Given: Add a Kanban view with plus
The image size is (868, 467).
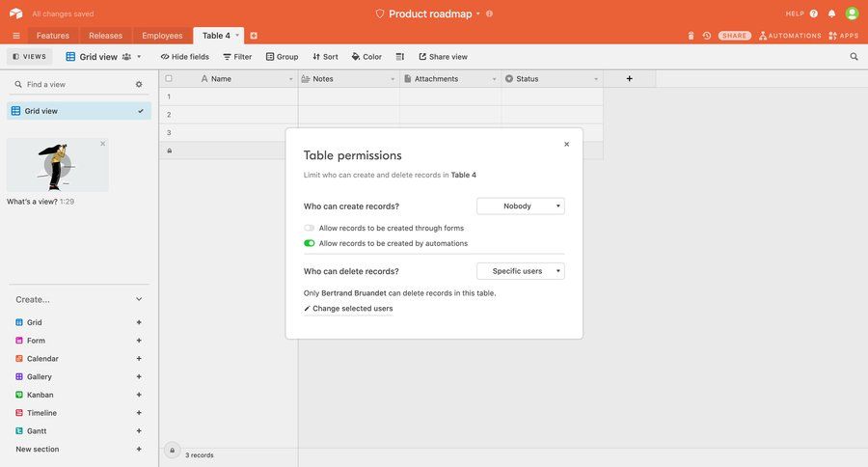Looking at the screenshot, I should tap(139, 395).
